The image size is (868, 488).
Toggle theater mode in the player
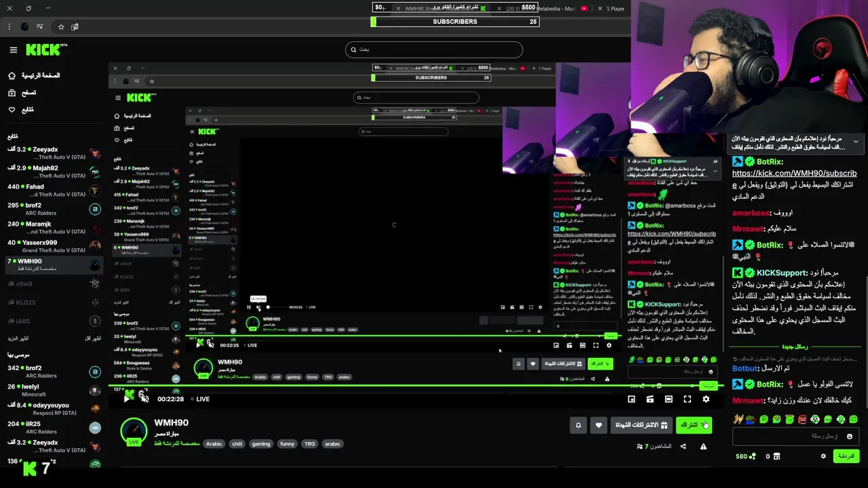pos(669,399)
